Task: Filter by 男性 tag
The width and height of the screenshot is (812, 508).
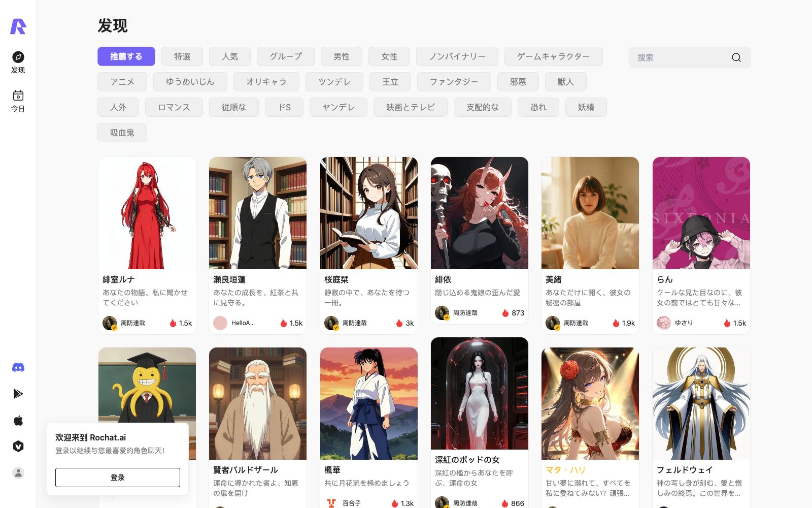Action: click(342, 56)
